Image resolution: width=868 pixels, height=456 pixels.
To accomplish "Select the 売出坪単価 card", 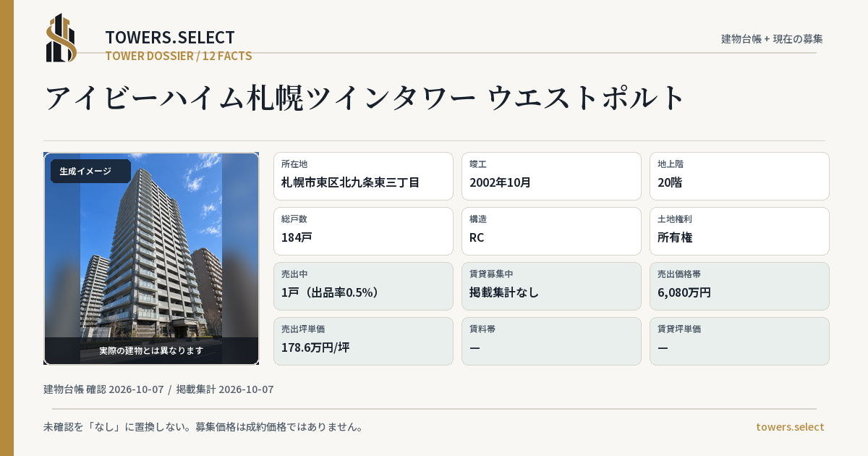I will (x=363, y=341).
